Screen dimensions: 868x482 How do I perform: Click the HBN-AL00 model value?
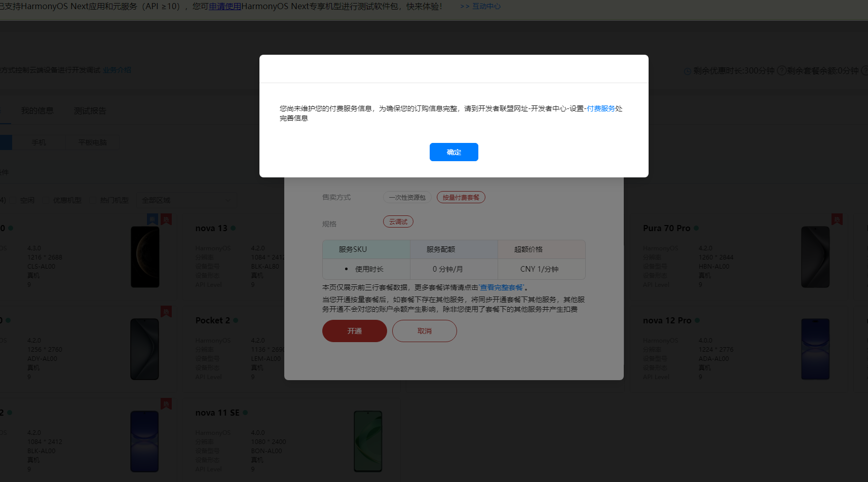pos(714,267)
